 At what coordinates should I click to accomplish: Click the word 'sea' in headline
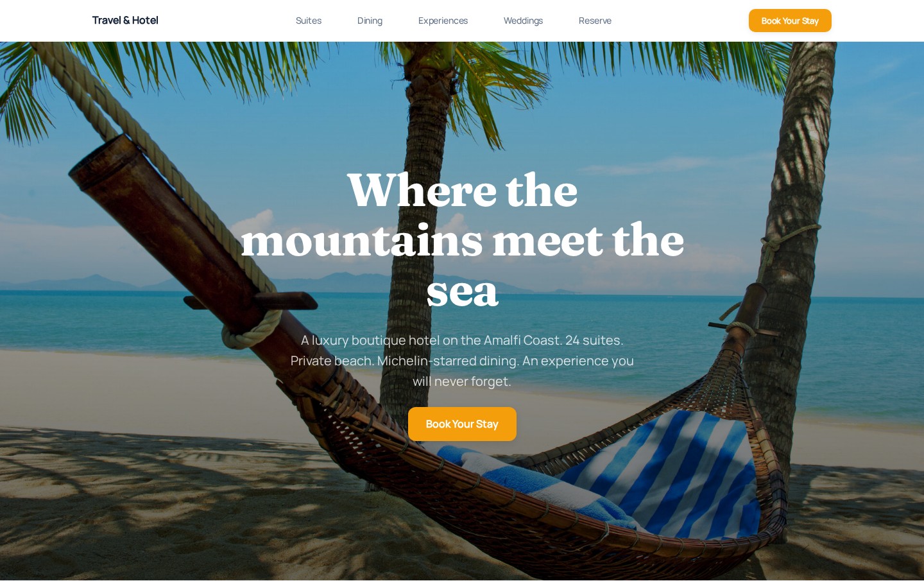tap(462, 291)
